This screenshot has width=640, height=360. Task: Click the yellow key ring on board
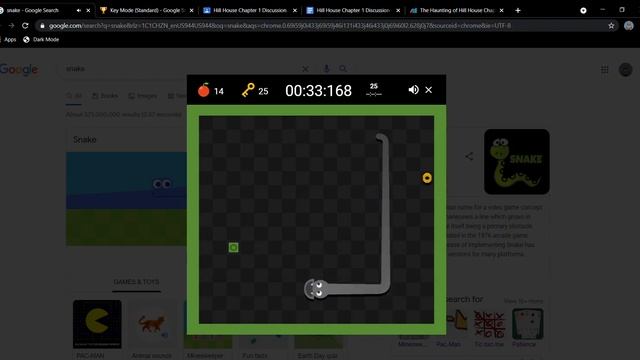pyautogui.click(x=427, y=178)
